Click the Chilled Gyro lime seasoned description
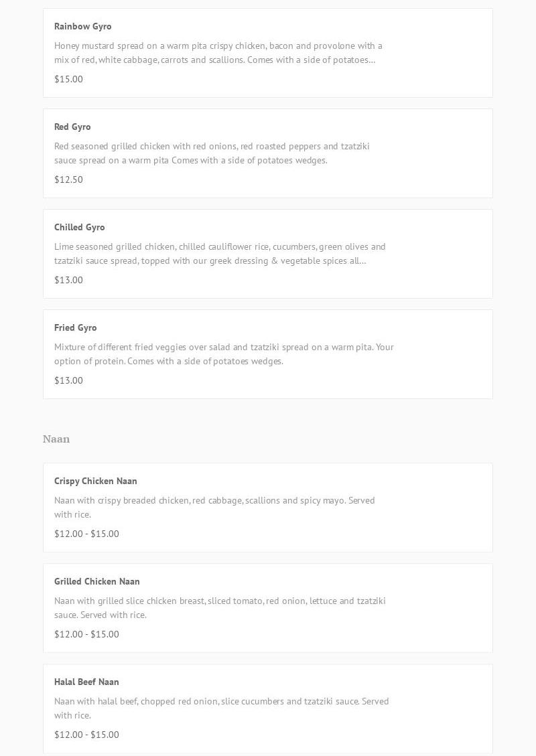This screenshot has height=756, width=536. (220, 254)
